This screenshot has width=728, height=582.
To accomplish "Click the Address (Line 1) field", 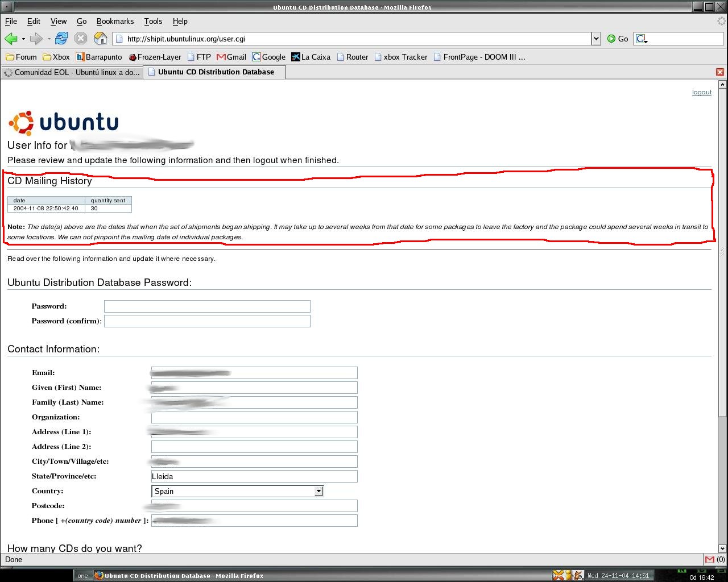I will point(254,432).
